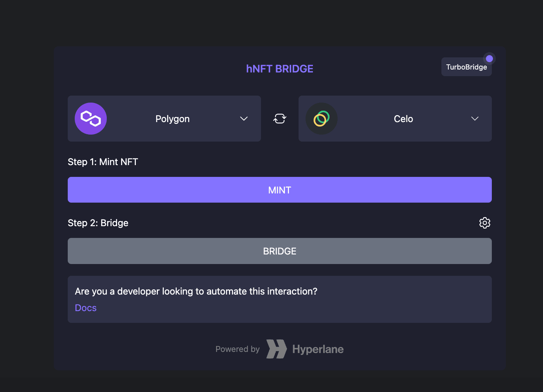The height and width of the screenshot is (392, 543).
Task: Expand the Celo chain chevron
Action: click(x=475, y=118)
